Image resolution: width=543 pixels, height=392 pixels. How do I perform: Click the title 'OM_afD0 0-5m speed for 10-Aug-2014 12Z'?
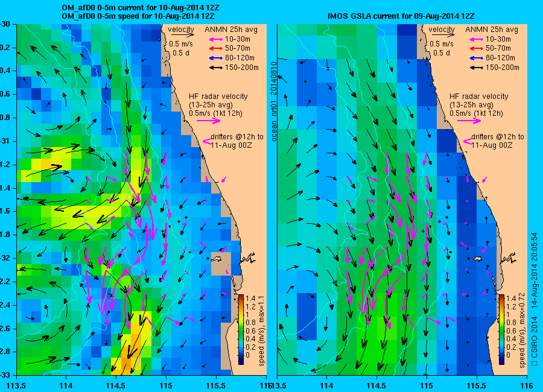click(x=138, y=16)
